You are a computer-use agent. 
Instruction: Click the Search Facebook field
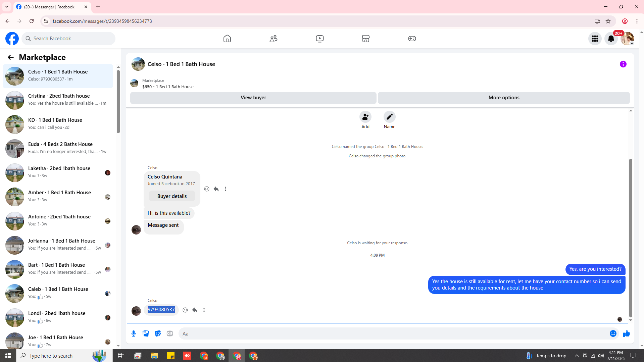pos(68,39)
